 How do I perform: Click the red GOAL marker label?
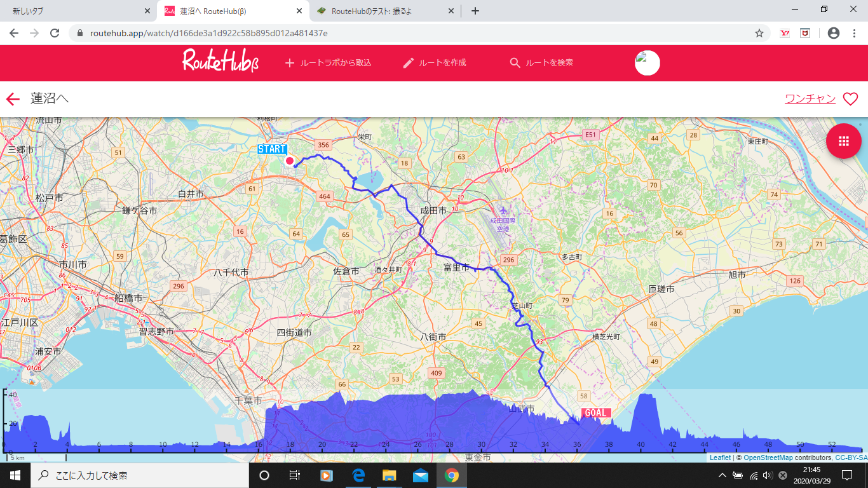point(596,413)
